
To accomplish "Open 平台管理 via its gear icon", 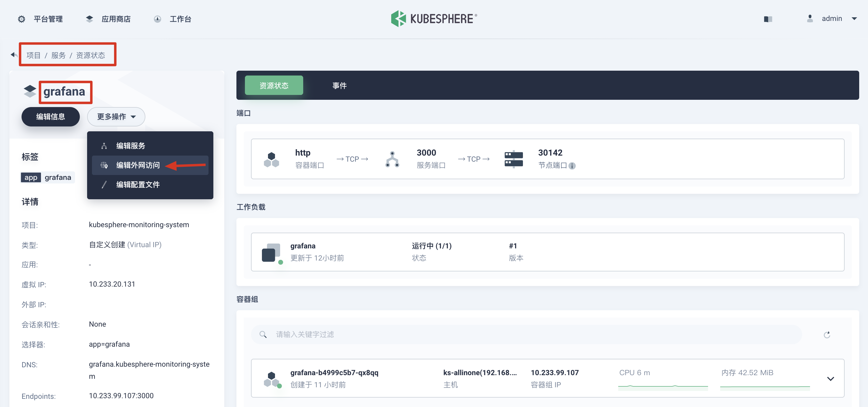I will [21, 19].
